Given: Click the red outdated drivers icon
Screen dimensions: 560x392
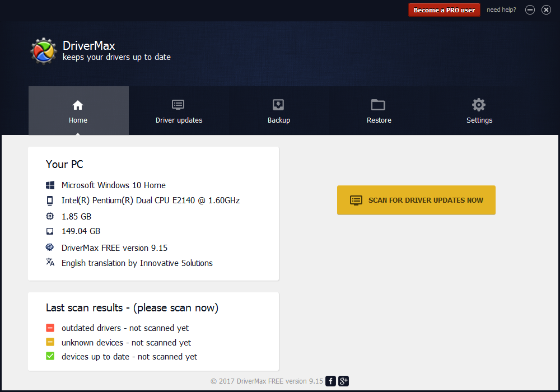Looking at the screenshot, I should click(50, 328).
